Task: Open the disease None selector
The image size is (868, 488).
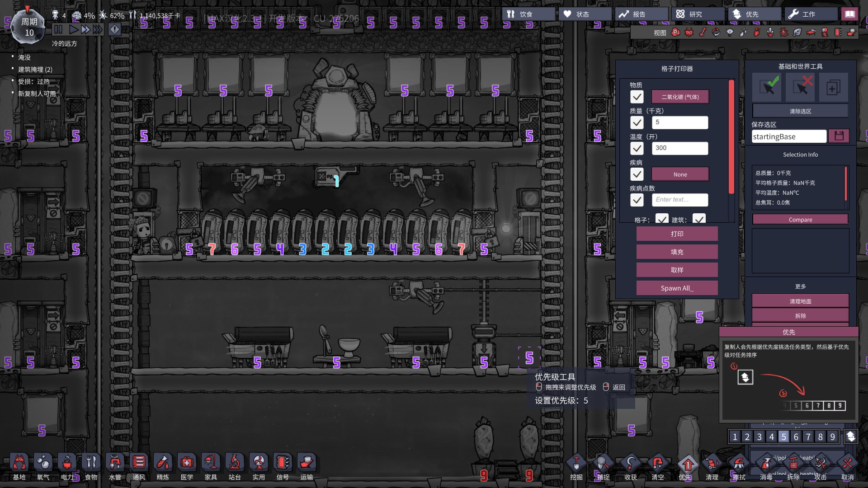Action: [x=680, y=174]
